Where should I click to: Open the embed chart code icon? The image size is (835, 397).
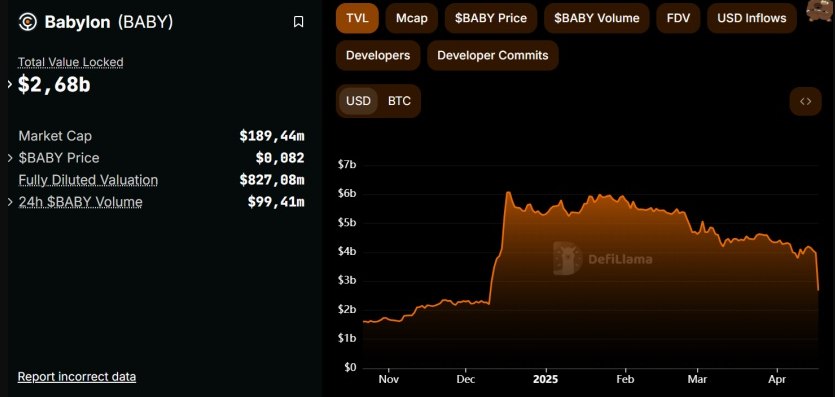click(x=806, y=101)
